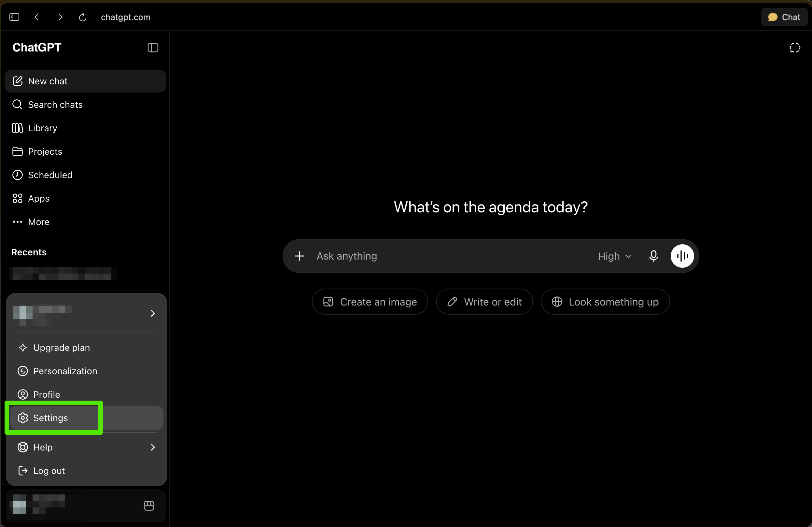Image resolution: width=812 pixels, height=527 pixels.
Task: Click the 'What’s on the agenda today?' heading
Action: click(491, 207)
